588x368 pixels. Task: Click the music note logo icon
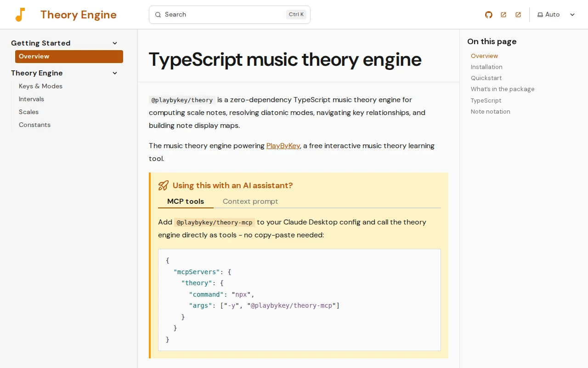tap(20, 15)
